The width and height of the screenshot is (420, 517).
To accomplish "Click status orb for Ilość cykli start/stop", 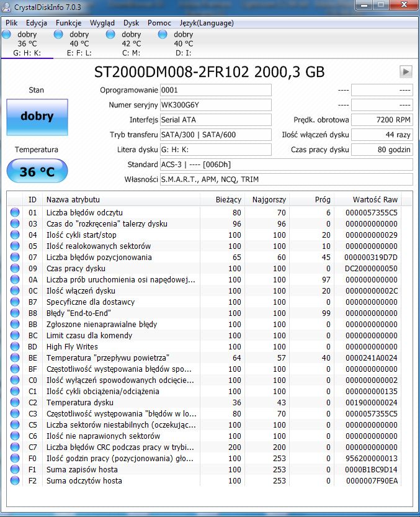I will [15, 235].
